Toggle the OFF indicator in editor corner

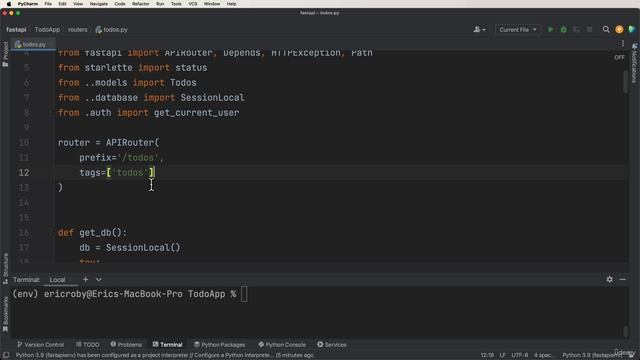point(619,58)
